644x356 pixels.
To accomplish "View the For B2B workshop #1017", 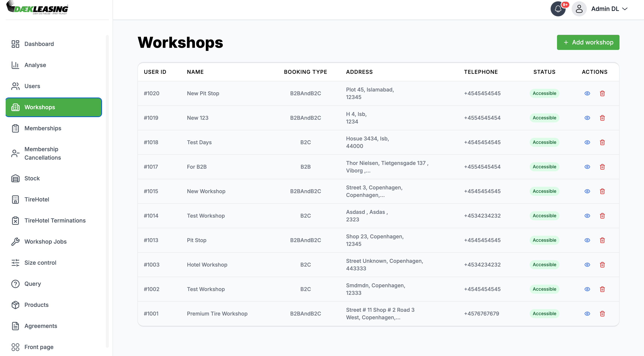I will [587, 167].
